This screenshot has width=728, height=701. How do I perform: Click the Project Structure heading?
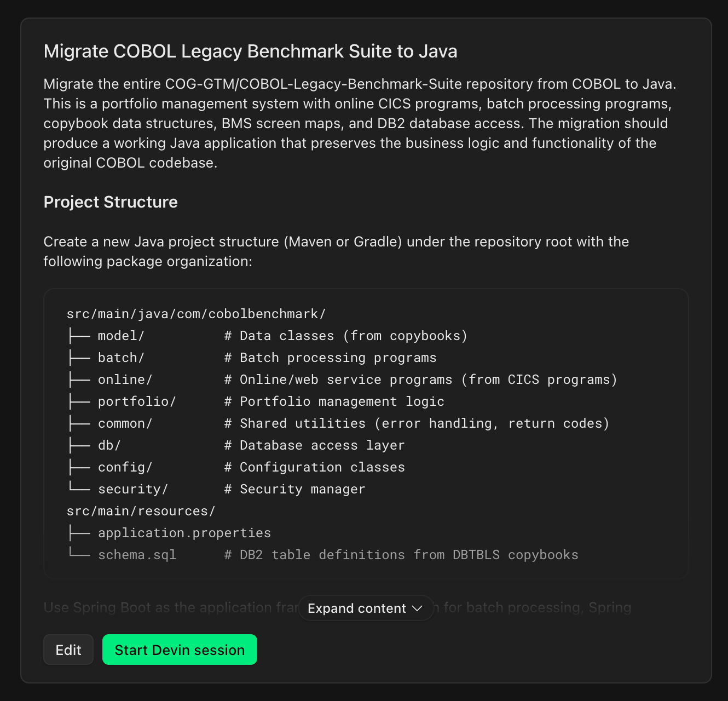[111, 202]
